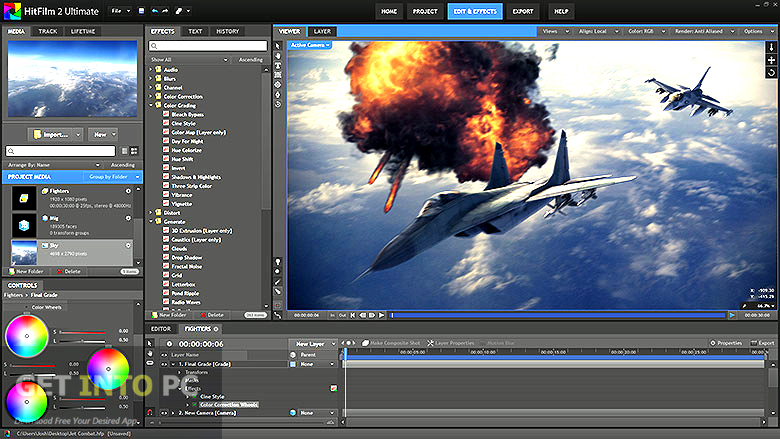Open the Render: Anti Aliased dropdown
The image size is (780, 439).
[704, 31]
